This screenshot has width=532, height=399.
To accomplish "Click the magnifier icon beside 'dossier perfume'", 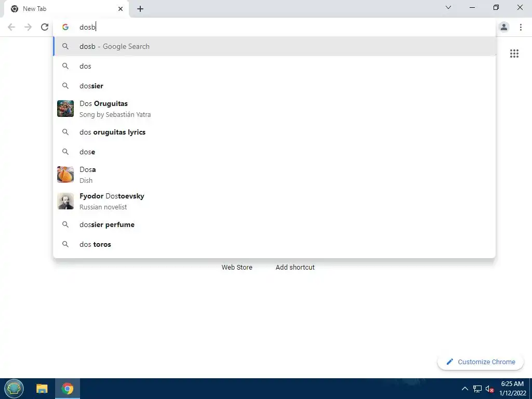I will point(65,224).
